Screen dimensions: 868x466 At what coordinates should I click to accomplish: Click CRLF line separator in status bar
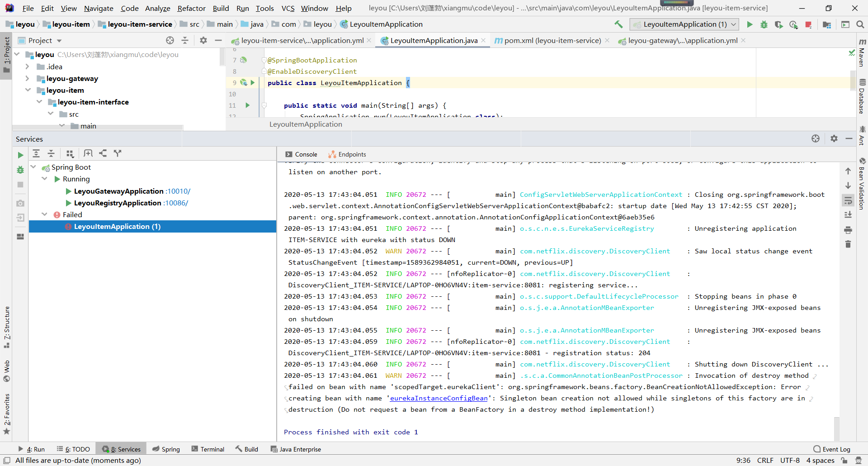coord(765,460)
